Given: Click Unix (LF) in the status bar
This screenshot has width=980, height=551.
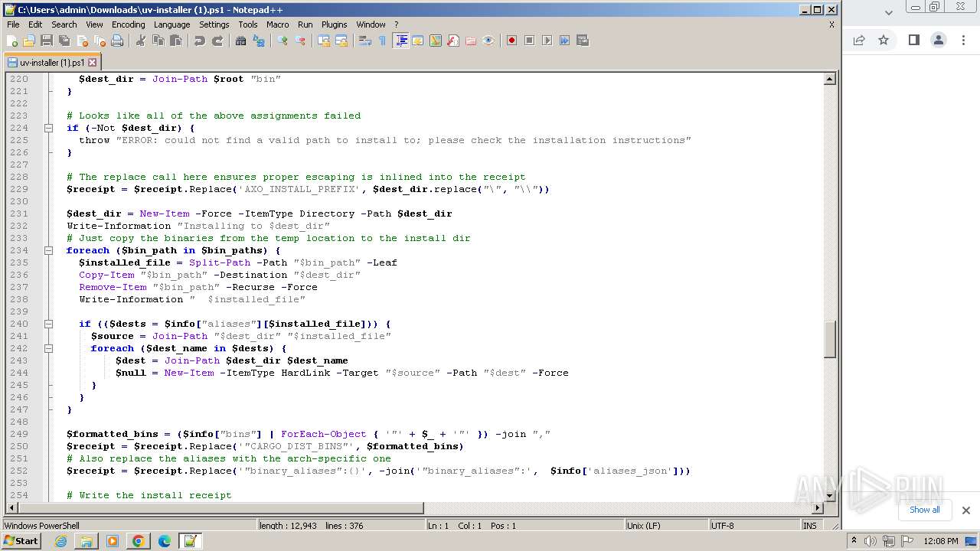Looking at the screenshot, I should (665, 526).
